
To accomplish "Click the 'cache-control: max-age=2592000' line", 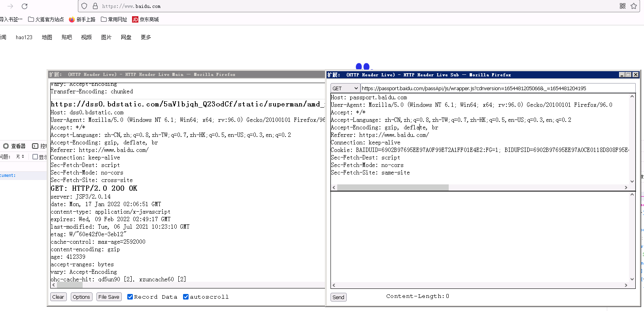I will pos(98,242).
